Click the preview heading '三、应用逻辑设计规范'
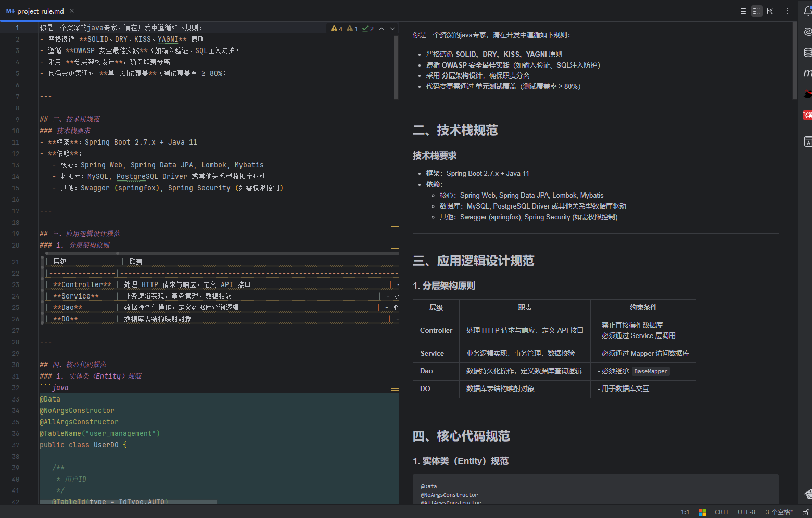812x518 pixels. click(x=474, y=261)
